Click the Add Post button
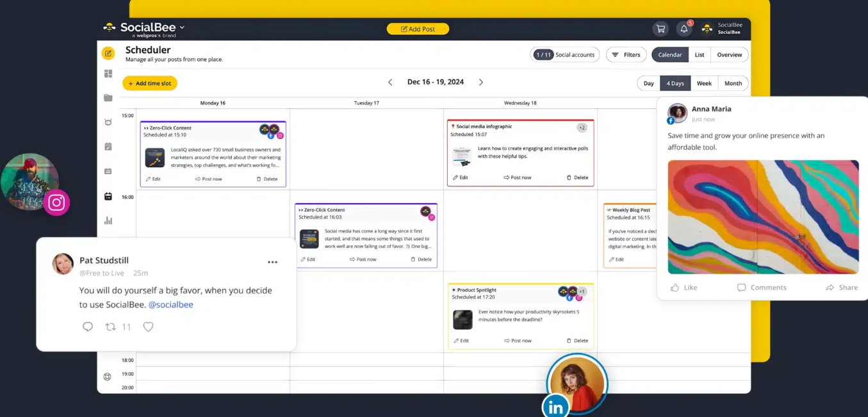868x417 pixels. tap(418, 29)
